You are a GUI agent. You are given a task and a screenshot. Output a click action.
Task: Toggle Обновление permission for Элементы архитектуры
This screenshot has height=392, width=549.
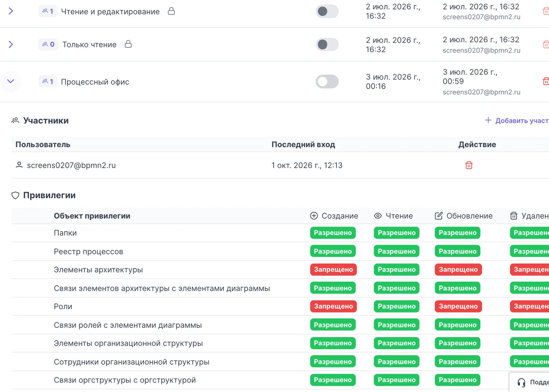point(458,269)
